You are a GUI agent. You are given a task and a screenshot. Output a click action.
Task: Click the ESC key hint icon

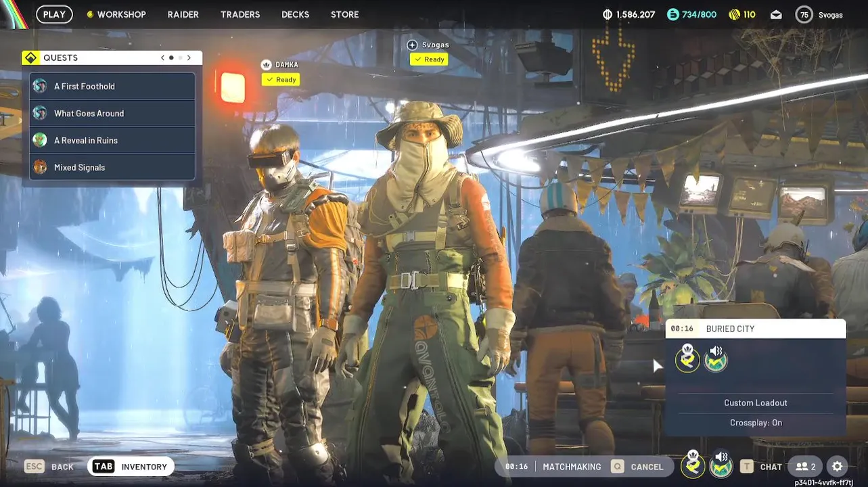(35, 467)
